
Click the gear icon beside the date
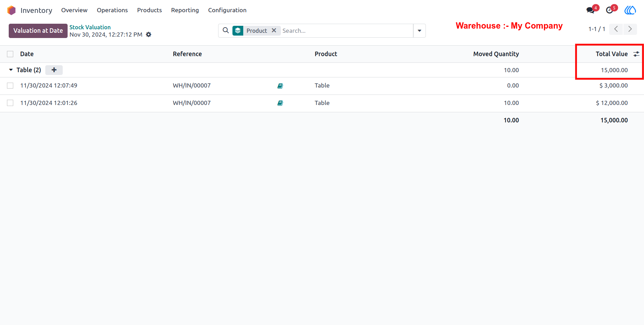pyautogui.click(x=149, y=35)
